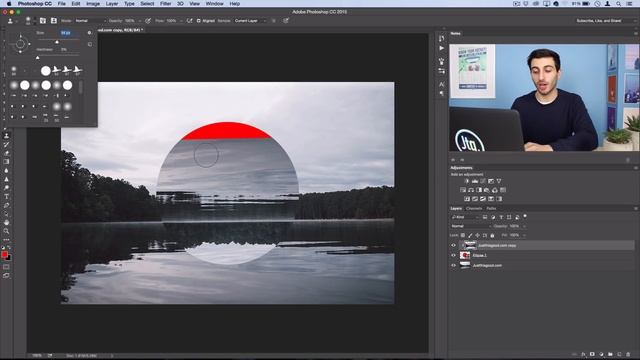Switch to the Paths tab
Image resolution: width=640 pixels, height=360 pixels.
[491, 209]
